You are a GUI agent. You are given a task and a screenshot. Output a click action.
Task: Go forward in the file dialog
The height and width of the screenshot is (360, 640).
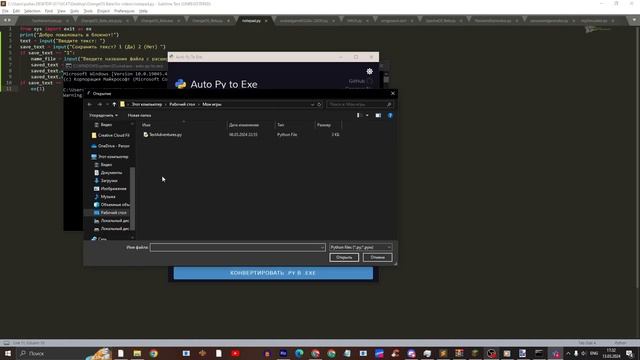click(x=99, y=104)
